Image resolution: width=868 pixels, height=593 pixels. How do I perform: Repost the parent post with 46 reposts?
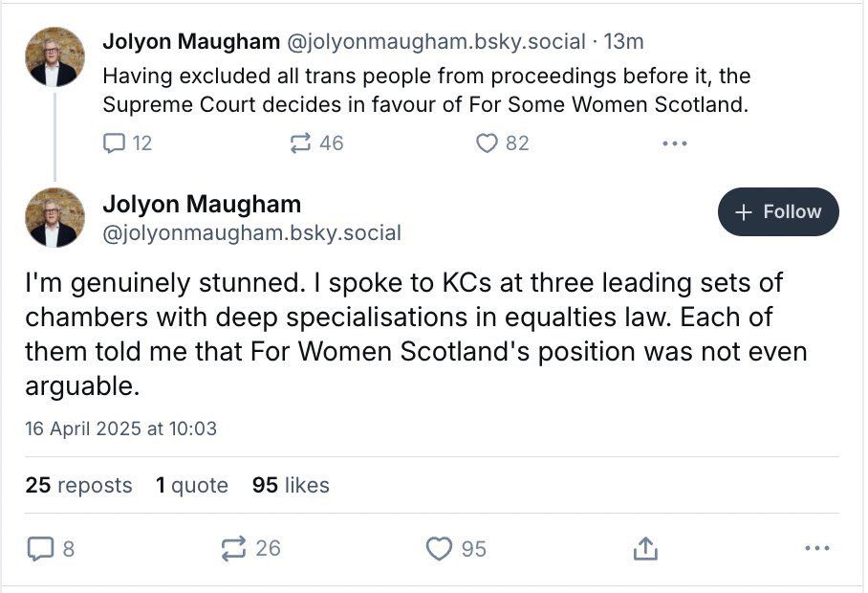[301, 143]
